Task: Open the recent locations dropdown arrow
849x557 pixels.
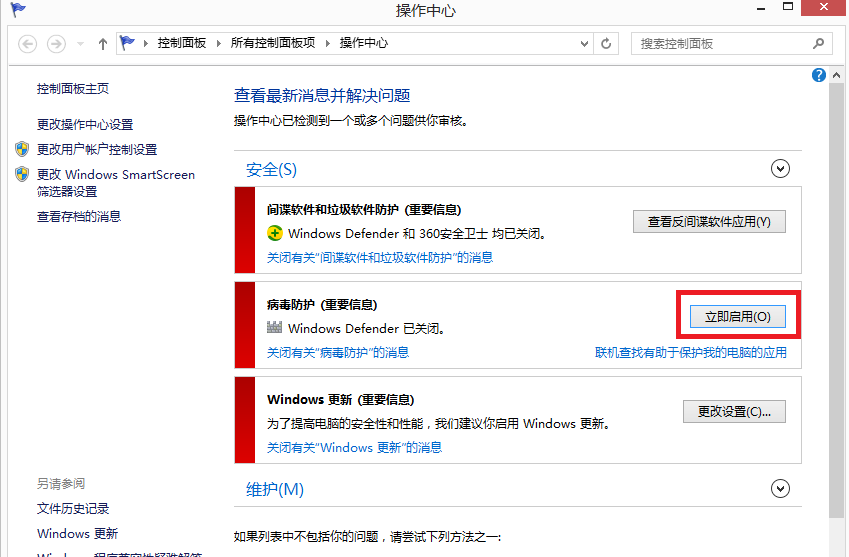Action: click(x=80, y=44)
